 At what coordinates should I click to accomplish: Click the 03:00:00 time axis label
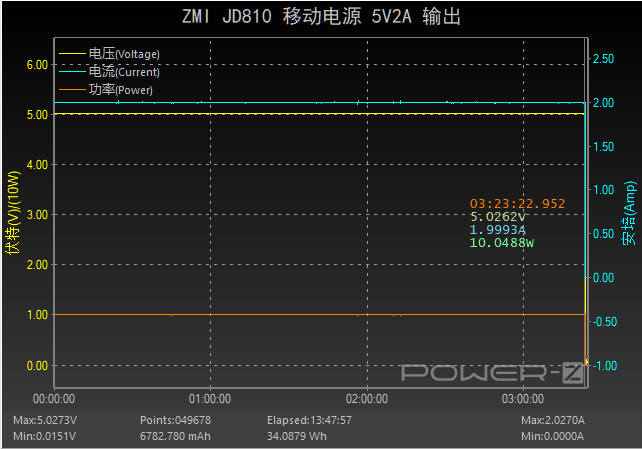(523, 399)
